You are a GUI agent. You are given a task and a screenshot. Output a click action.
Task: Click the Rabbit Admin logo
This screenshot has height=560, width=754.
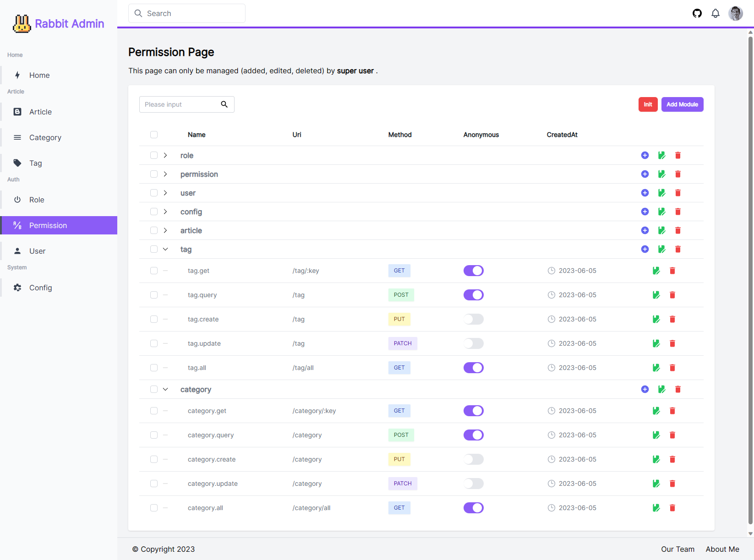point(59,23)
